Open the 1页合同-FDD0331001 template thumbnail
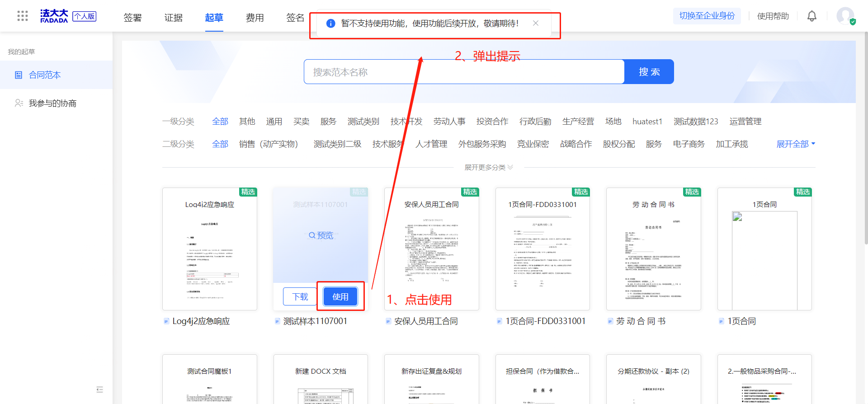This screenshot has height=404, width=868. (542, 249)
